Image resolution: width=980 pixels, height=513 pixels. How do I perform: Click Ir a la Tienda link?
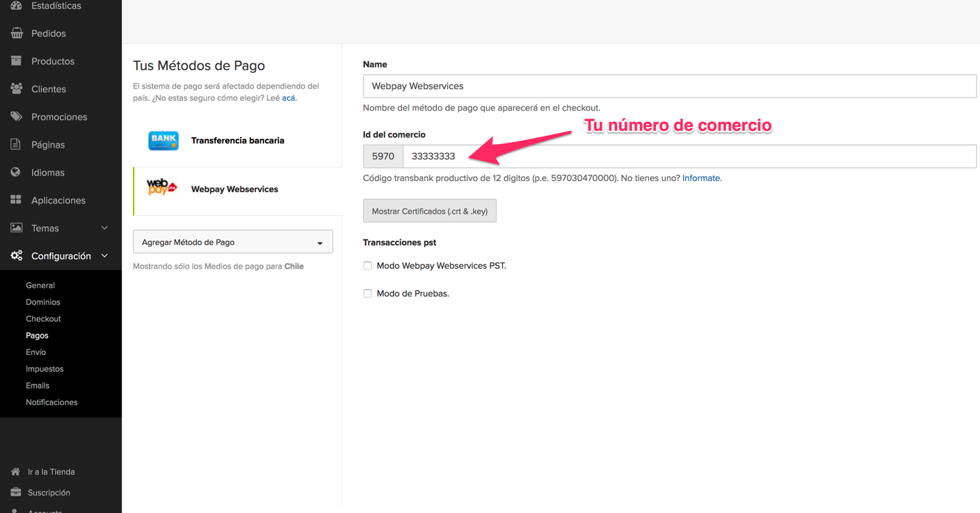[51, 472]
